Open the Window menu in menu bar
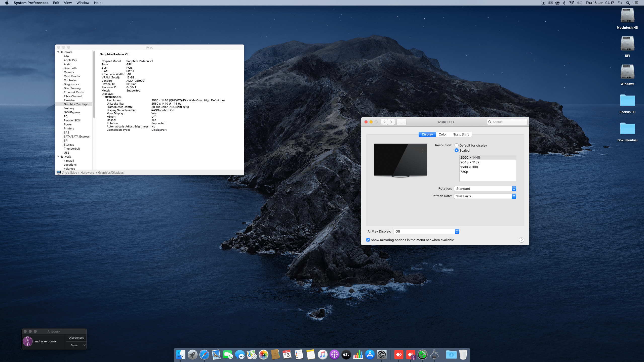644x362 pixels. pos(83,3)
